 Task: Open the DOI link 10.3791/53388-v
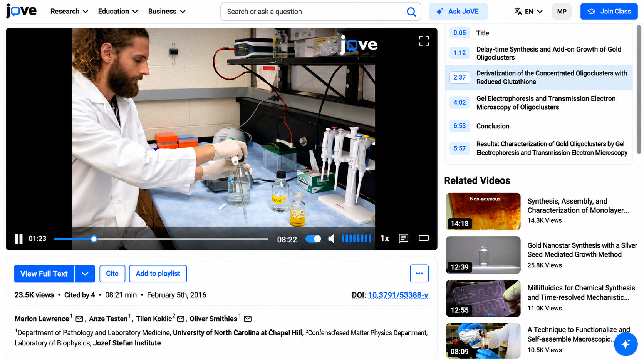[x=398, y=295]
